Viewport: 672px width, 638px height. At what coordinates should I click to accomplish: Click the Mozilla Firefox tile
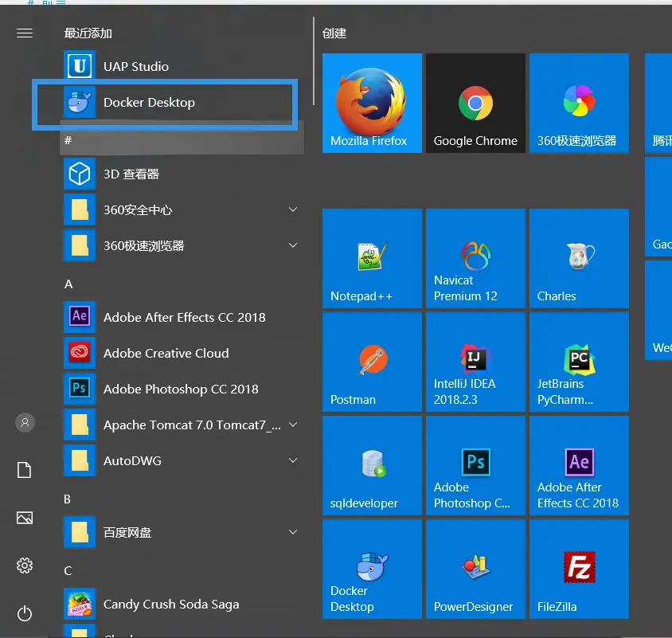pyautogui.click(x=372, y=103)
